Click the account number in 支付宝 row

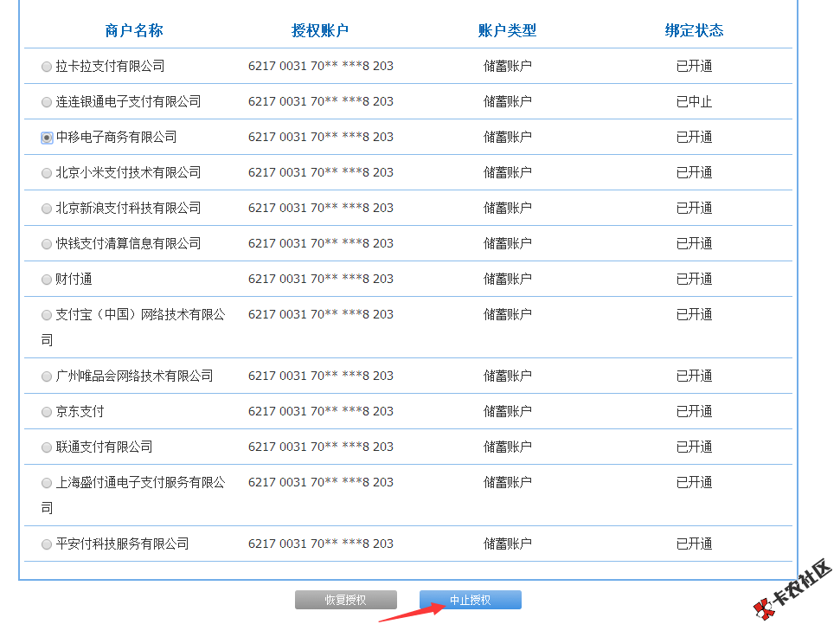(320, 314)
